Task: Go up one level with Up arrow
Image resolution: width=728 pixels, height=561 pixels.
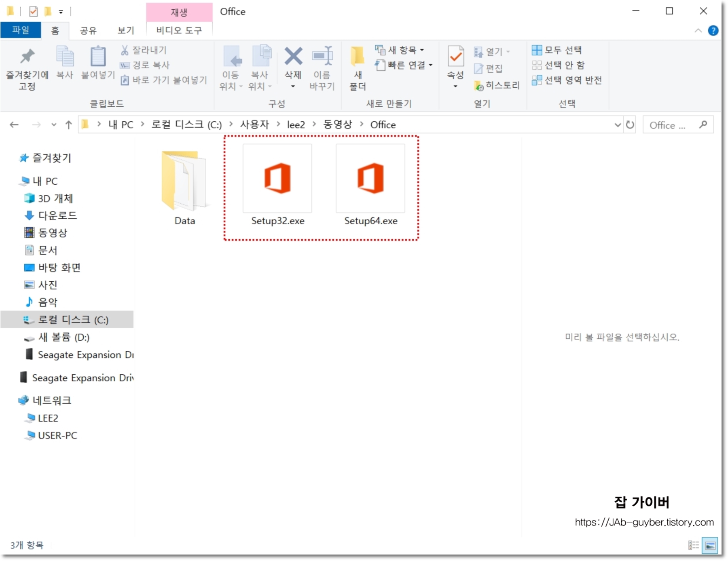Action: click(x=69, y=125)
